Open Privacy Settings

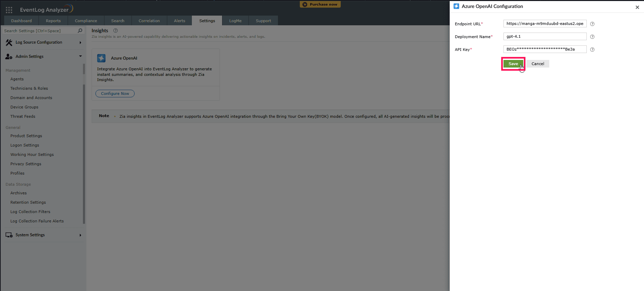pyautogui.click(x=26, y=164)
